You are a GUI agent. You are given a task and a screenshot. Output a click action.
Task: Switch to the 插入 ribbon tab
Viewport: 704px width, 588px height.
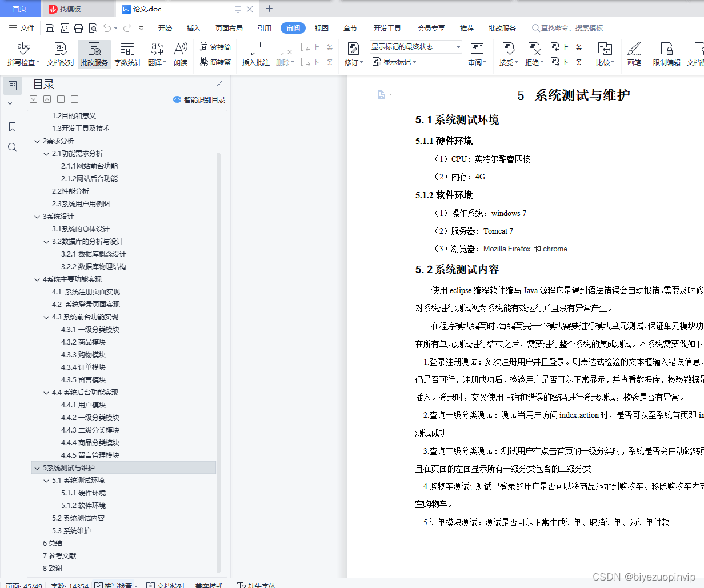point(194,28)
